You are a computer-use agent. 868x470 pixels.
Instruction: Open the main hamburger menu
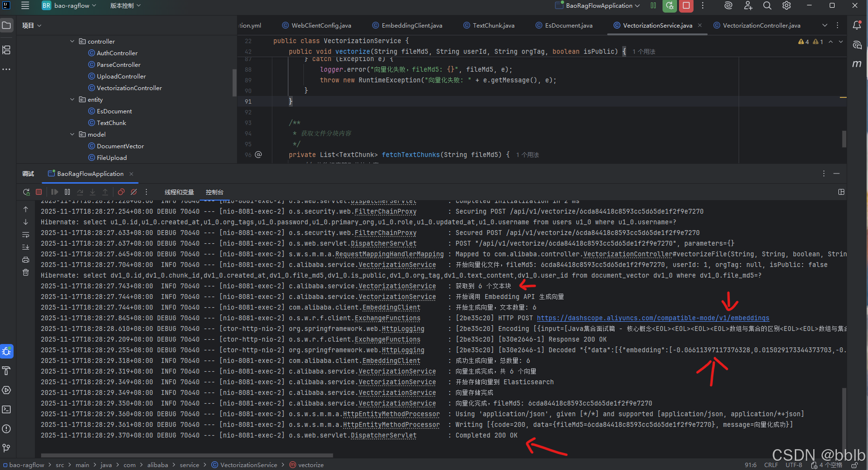[x=25, y=6]
